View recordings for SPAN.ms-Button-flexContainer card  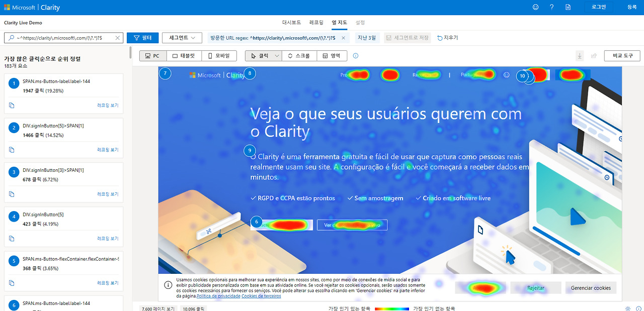click(x=108, y=283)
